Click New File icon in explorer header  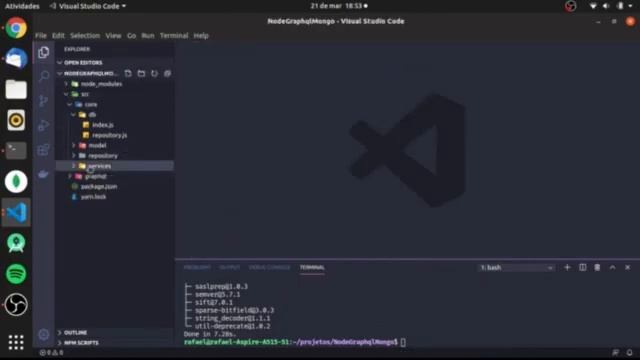pyautogui.click(x=128, y=73)
